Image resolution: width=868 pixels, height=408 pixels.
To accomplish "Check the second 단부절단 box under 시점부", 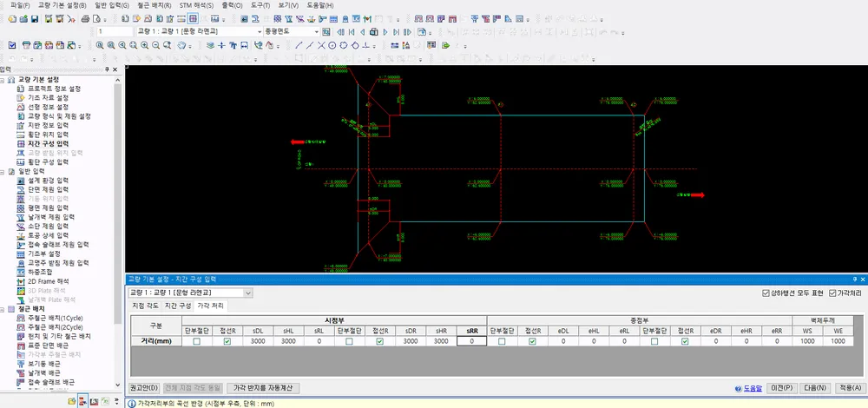I will (349, 341).
